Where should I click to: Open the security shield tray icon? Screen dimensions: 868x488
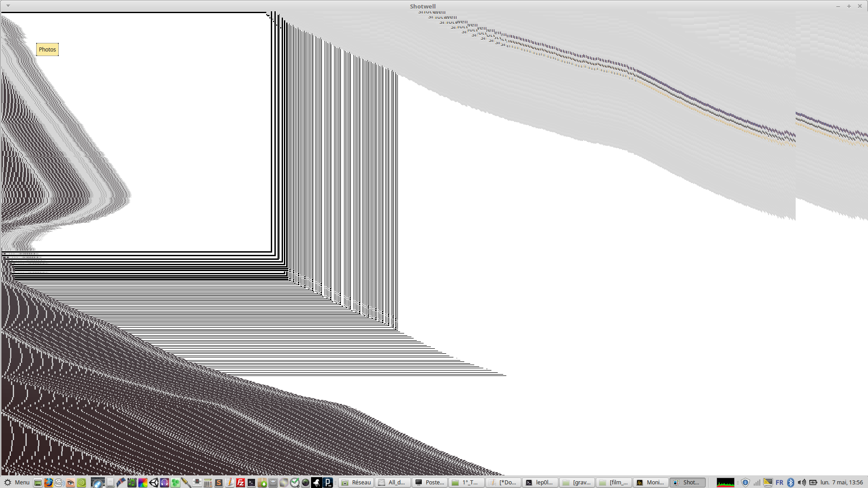(745, 483)
